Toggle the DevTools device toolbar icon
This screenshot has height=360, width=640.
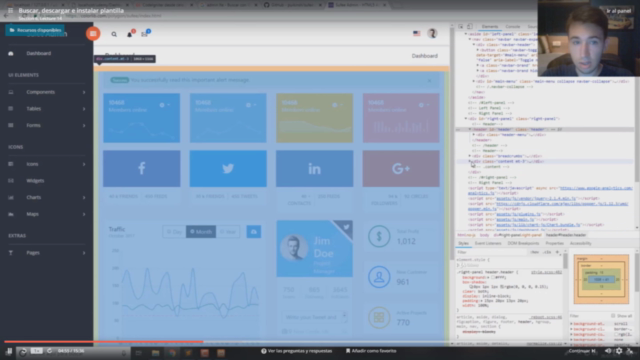469,27
